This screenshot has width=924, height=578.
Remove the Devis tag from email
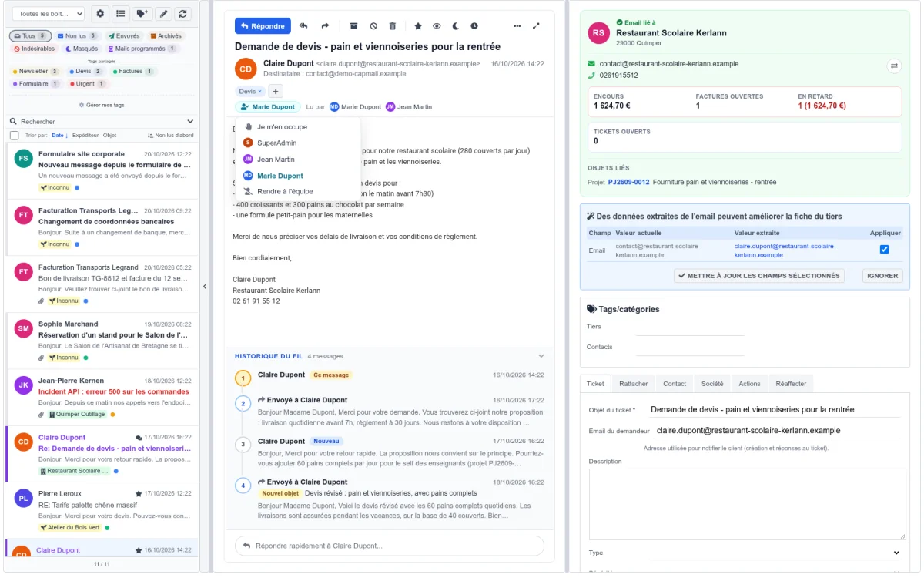pyautogui.click(x=259, y=92)
